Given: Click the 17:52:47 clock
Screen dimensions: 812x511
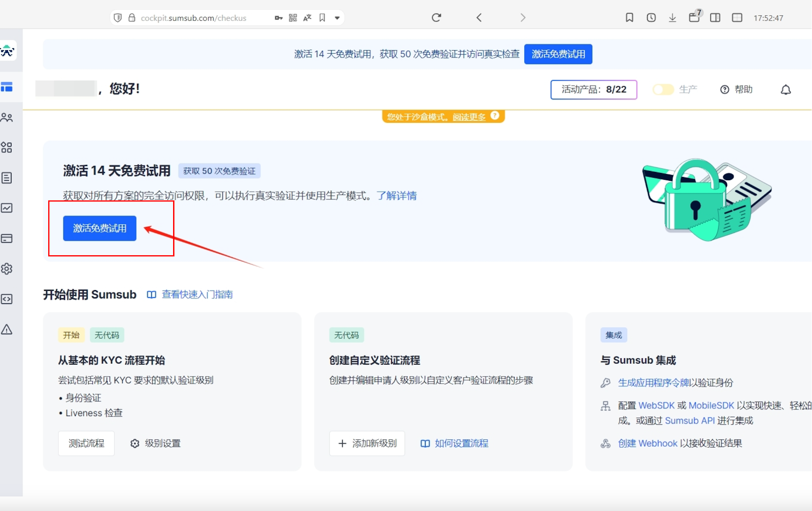Looking at the screenshot, I should (768, 18).
